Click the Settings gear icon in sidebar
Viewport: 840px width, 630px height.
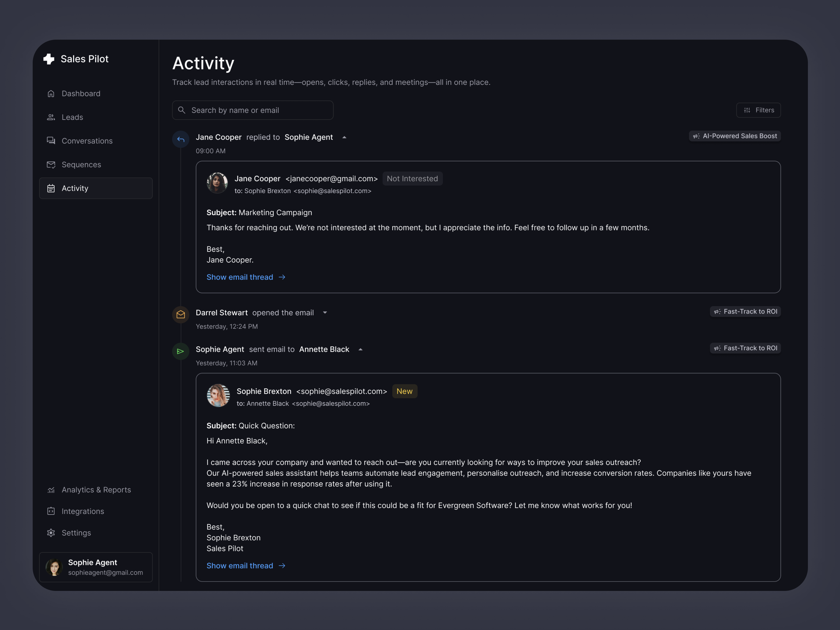click(51, 533)
